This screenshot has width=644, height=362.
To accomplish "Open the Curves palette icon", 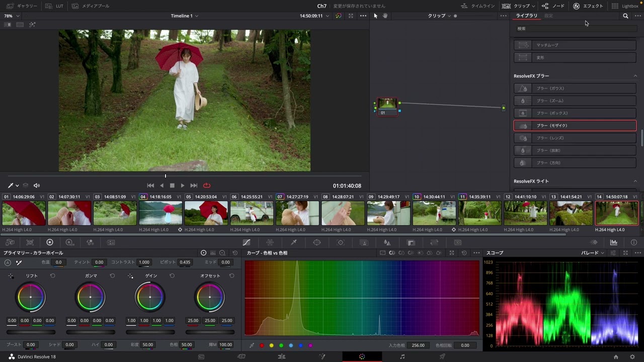I will [247, 242].
